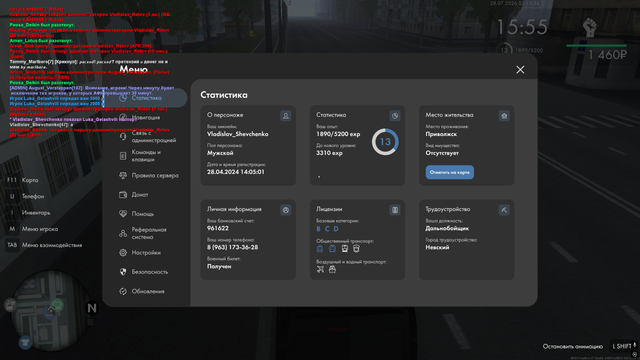Click the phone number 8 (963) 173-36-28

click(232, 247)
